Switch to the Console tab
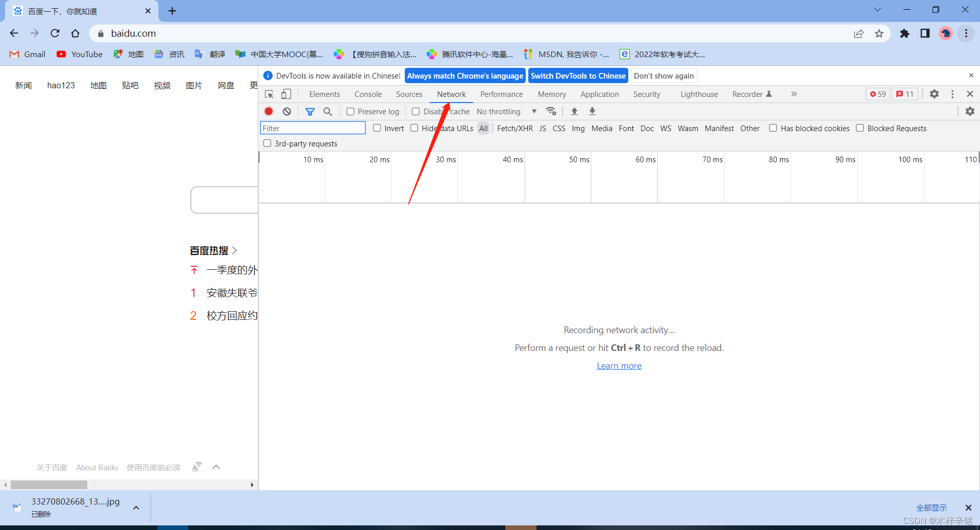The image size is (980, 530). click(368, 94)
